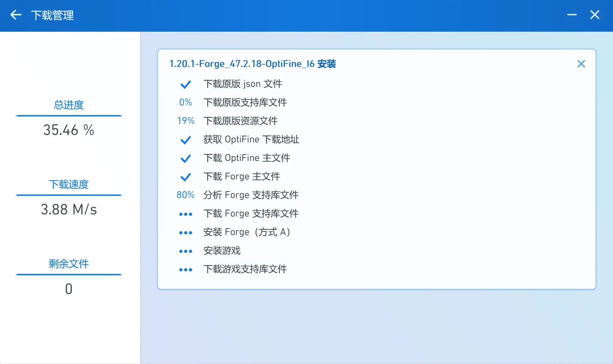
Task: Click the 剩余文件 label
Action: tap(69, 264)
